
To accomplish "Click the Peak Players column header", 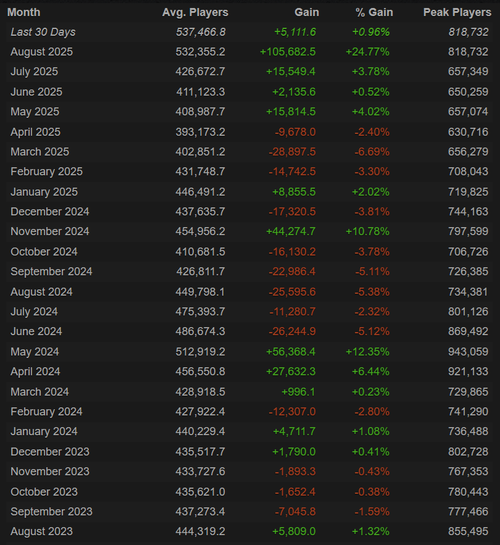I will [457, 13].
